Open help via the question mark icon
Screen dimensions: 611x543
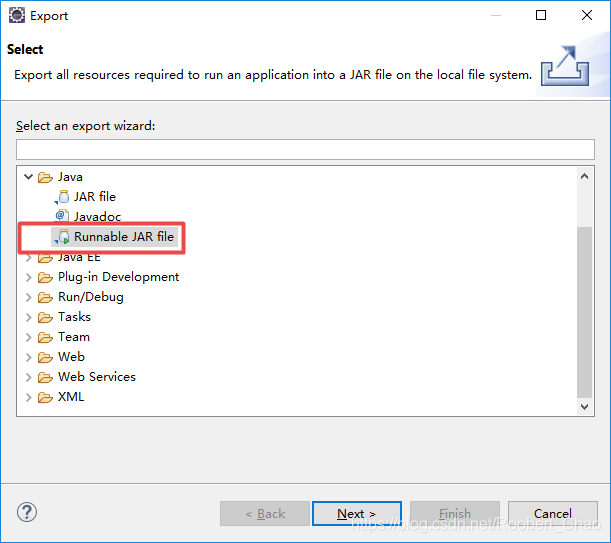point(27,512)
